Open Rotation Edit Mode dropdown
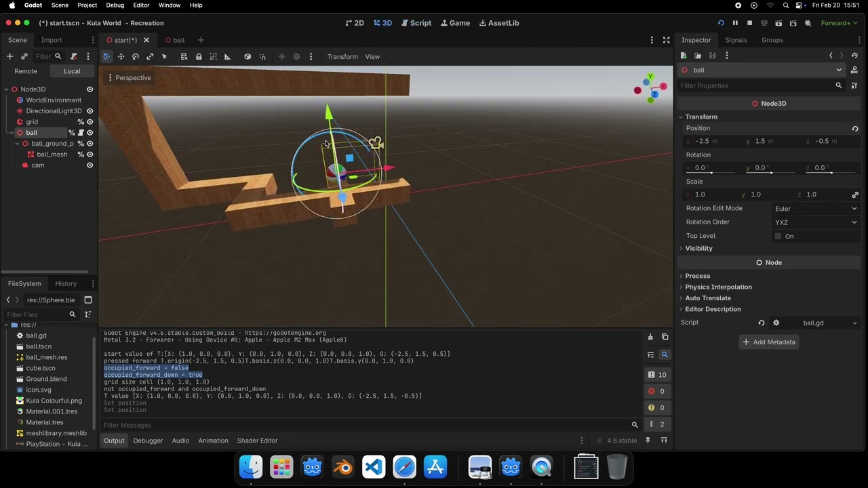 tap(816, 209)
